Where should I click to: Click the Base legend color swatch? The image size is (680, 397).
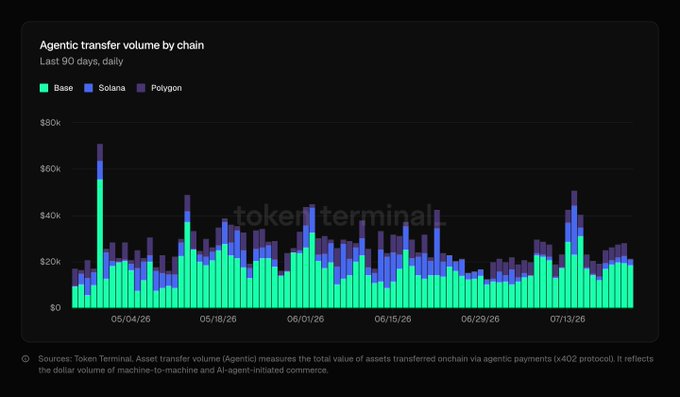click(x=44, y=88)
